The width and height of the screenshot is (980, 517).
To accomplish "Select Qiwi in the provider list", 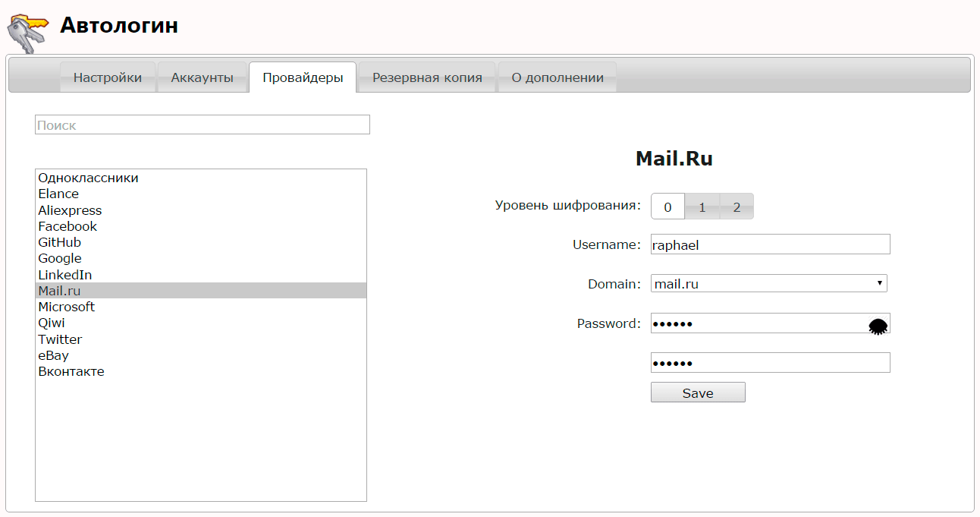I will tap(201, 323).
